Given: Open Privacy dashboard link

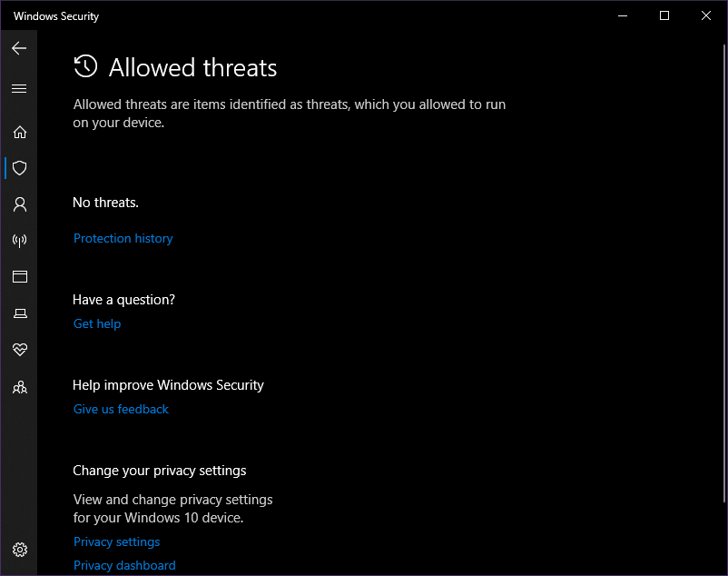Looking at the screenshot, I should point(124,565).
